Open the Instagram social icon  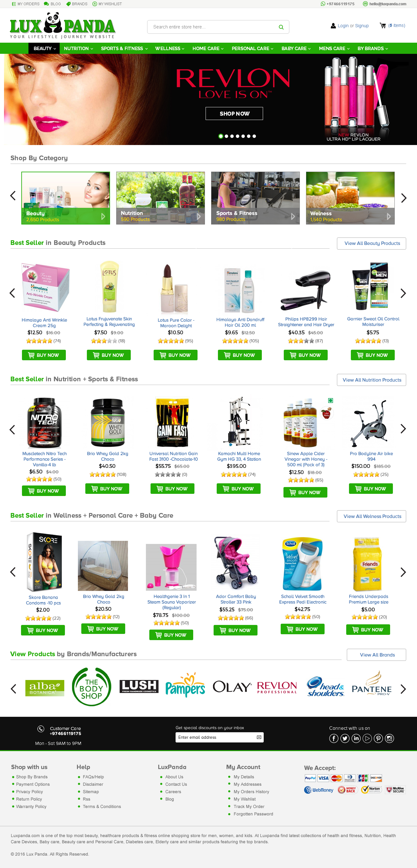389,738
